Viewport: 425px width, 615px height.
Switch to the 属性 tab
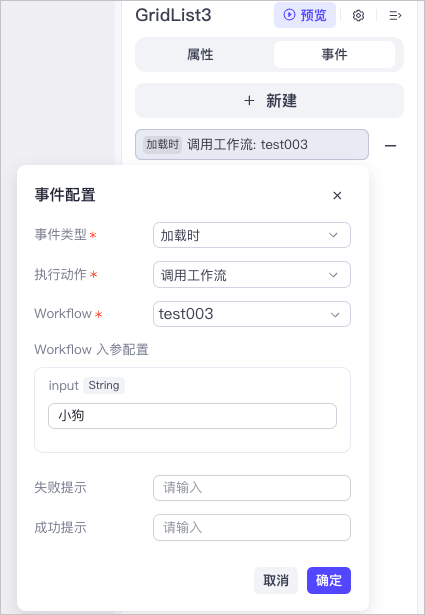[x=200, y=55]
